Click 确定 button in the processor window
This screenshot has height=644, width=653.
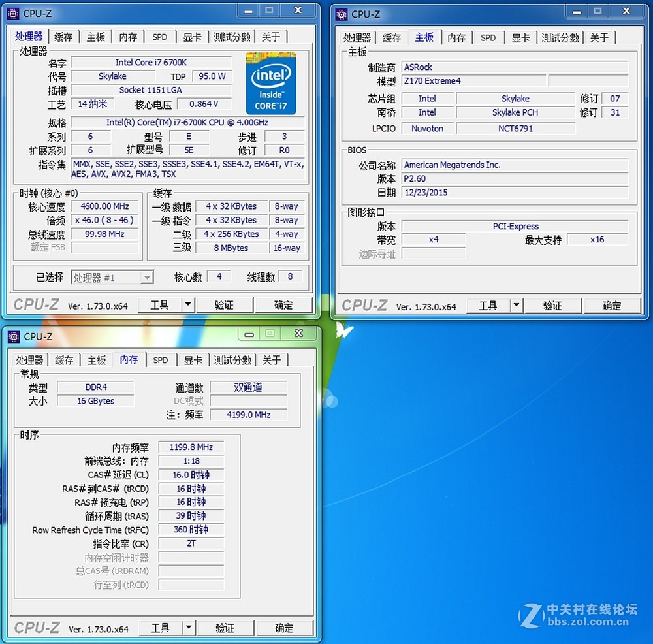[x=283, y=305]
